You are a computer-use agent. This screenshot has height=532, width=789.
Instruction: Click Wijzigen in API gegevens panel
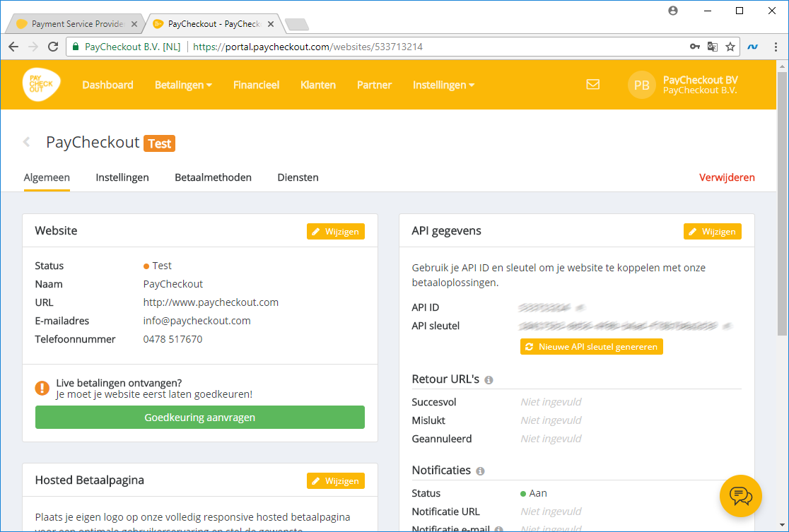tap(712, 231)
